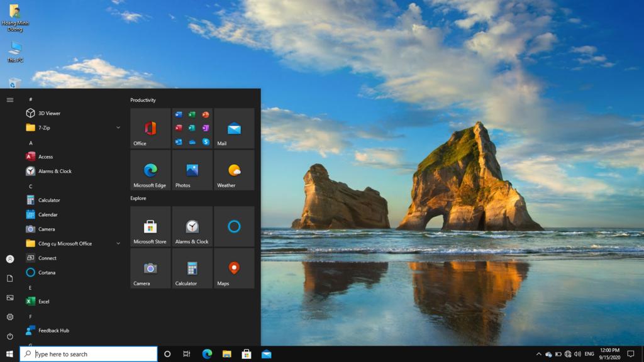Click the Cortana circle tile

(234, 227)
